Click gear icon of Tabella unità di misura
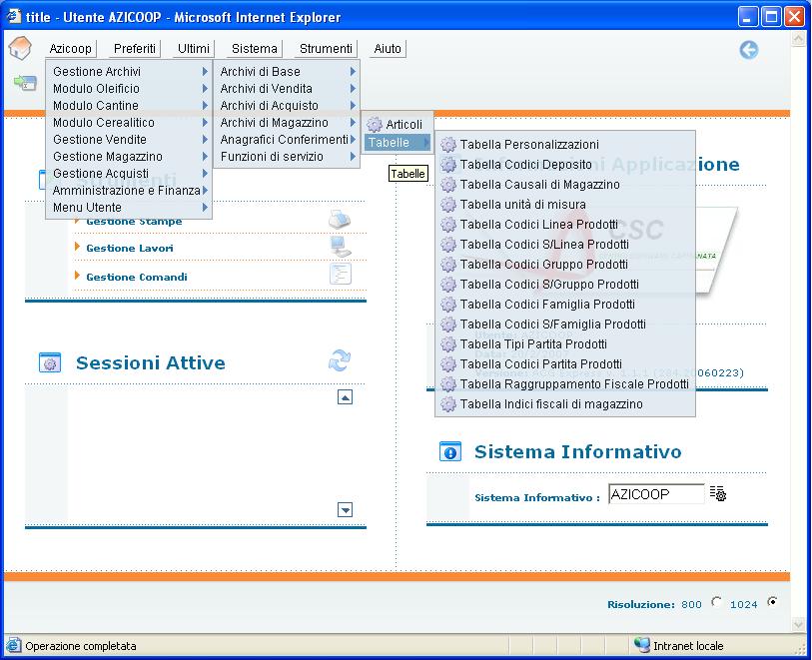 (x=447, y=205)
